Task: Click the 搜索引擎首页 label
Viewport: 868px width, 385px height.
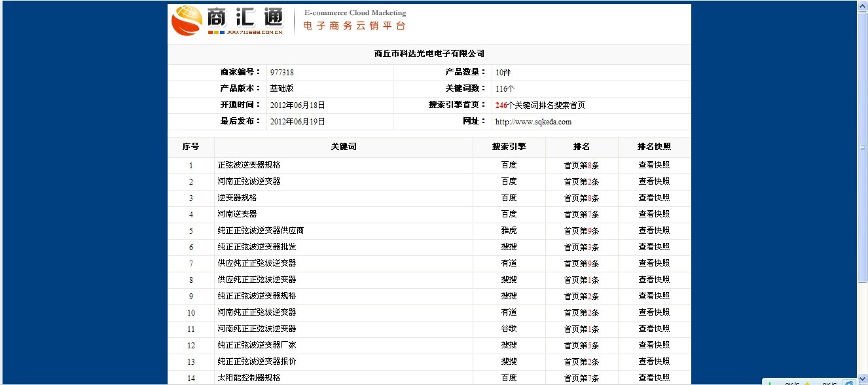Action: coord(458,105)
